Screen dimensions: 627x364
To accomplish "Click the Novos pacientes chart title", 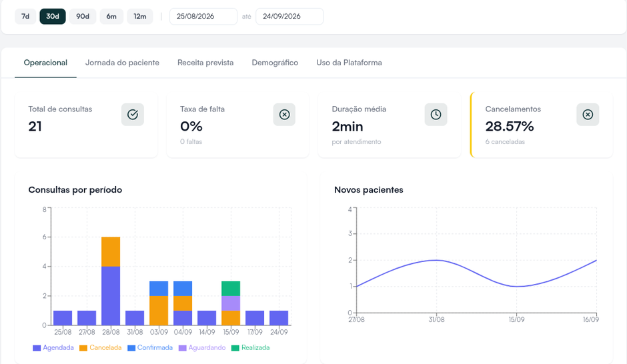I will click(369, 190).
